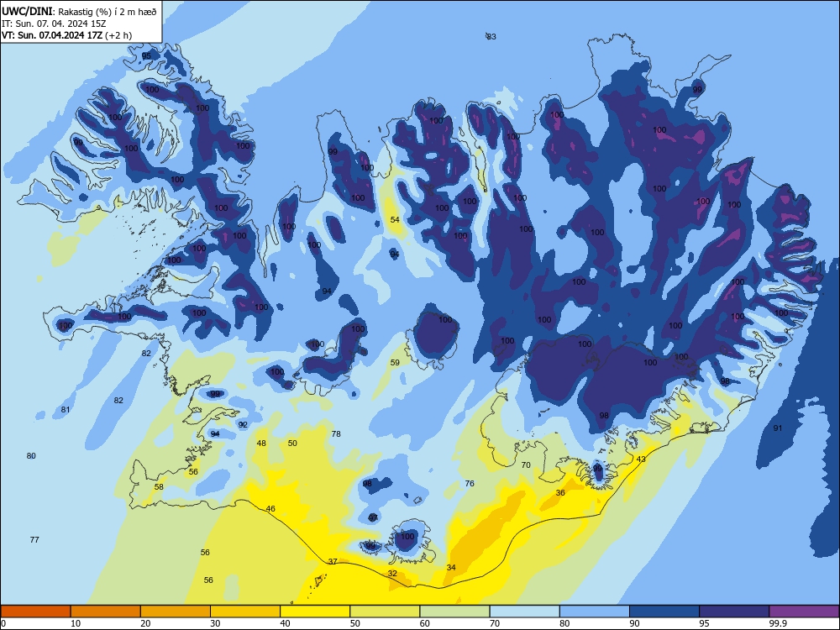Click the map value 78 in the southwest interior
This screenshot has height=630, width=840.
coord(336,433)
